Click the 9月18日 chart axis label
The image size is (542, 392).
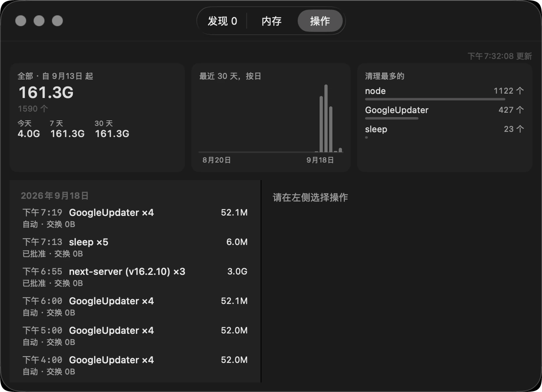click(320, 160)
